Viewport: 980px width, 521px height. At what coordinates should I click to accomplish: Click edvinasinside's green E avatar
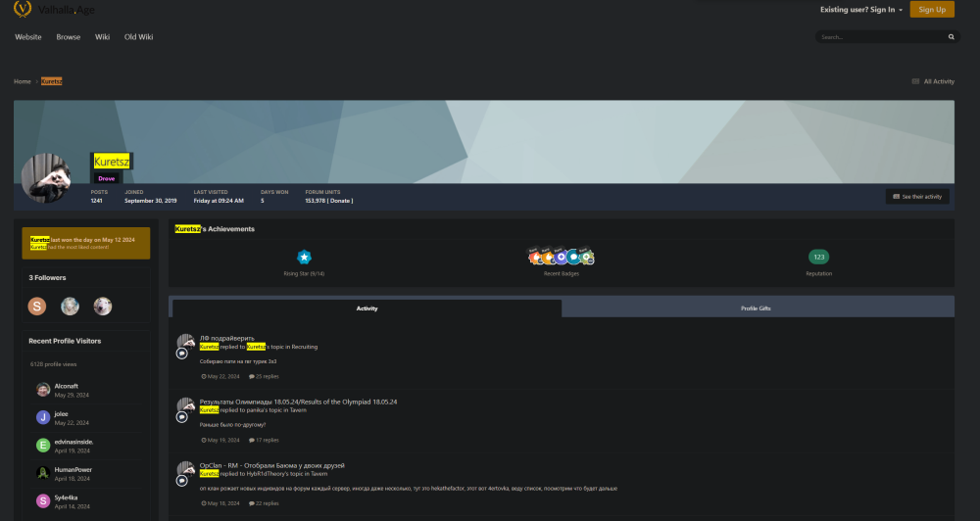coord(43,445)
